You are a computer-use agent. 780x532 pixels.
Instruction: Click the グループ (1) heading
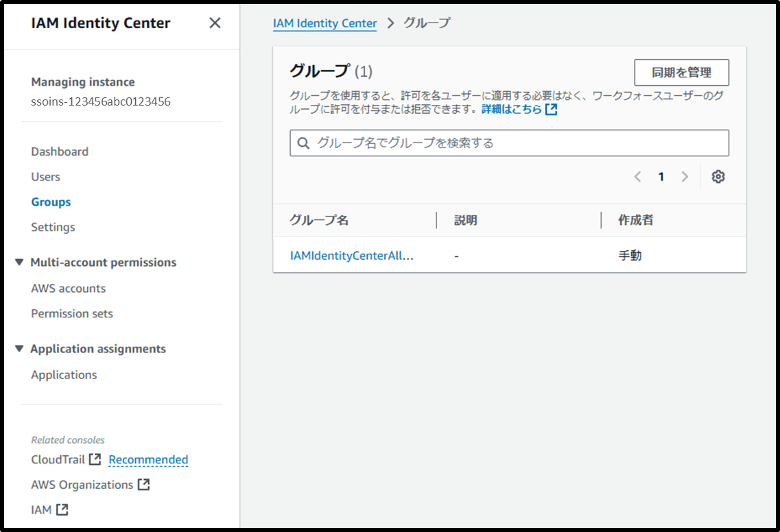click(331, 71)
